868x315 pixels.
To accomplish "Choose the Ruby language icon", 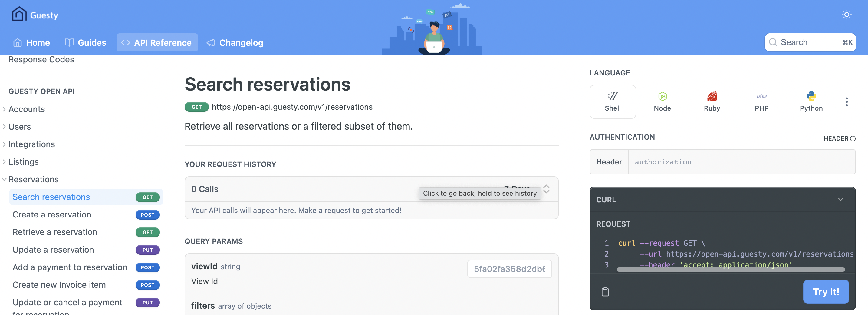I will tap(711, 101).
